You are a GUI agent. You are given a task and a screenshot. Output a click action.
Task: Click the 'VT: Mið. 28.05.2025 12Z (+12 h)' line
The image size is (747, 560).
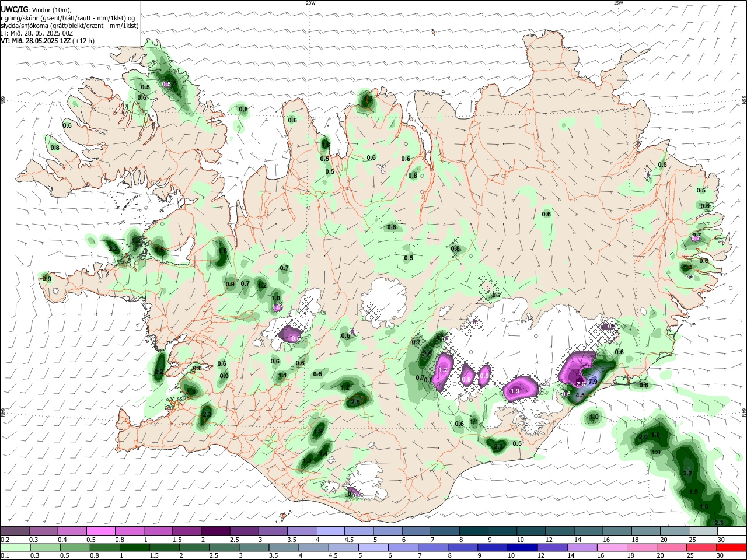coord(48,41)
